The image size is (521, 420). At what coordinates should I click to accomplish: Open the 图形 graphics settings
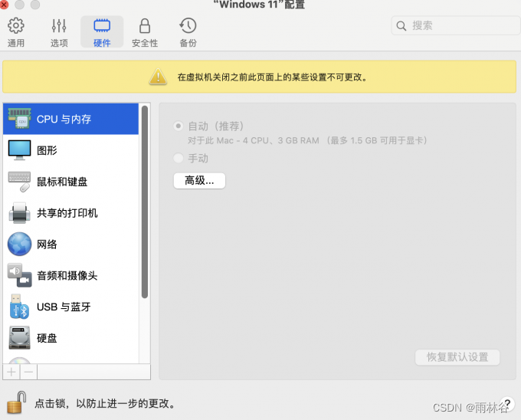point(70,150)
